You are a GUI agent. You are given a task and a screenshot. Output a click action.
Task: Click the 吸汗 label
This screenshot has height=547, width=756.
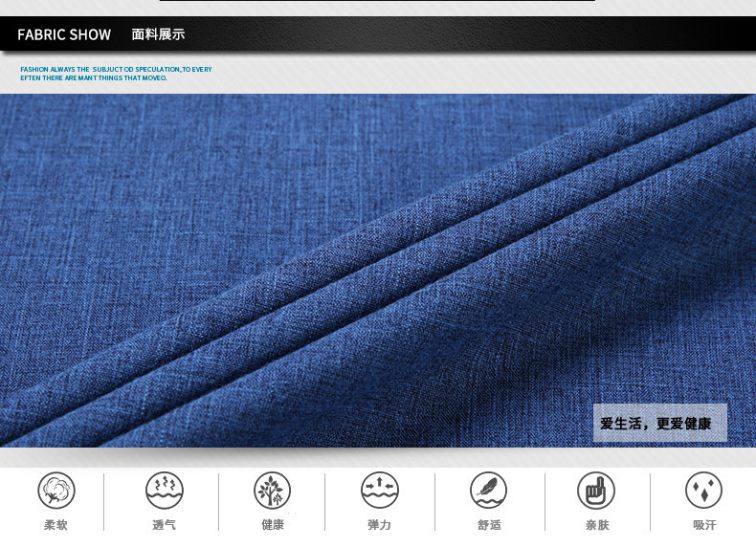click(705, 525)
